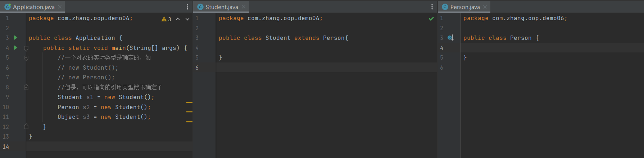Open the warnings indicator showing 3 problems
The image size is (644, 158).
click(x=166, y=19)
